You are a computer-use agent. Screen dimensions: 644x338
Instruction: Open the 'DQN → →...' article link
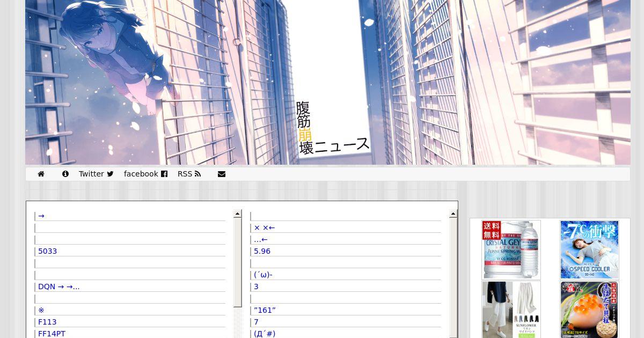pos(59,286)
